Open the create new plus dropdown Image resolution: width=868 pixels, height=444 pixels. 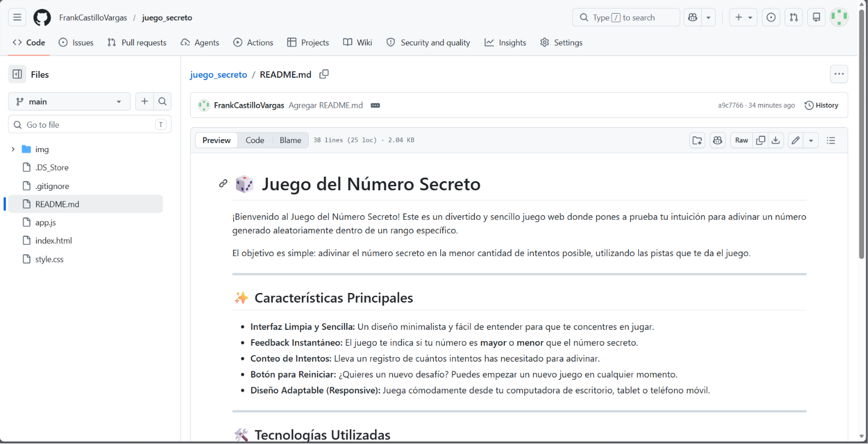[x=743, y=18]
